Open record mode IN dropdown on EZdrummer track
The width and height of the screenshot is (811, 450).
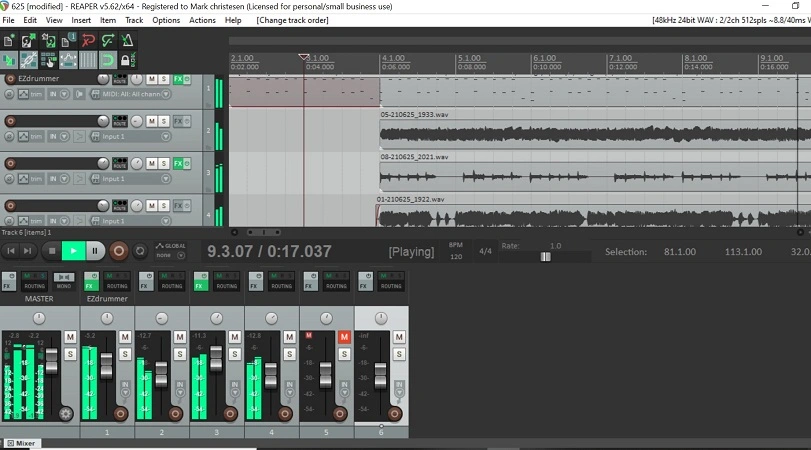tap(64, 94)
